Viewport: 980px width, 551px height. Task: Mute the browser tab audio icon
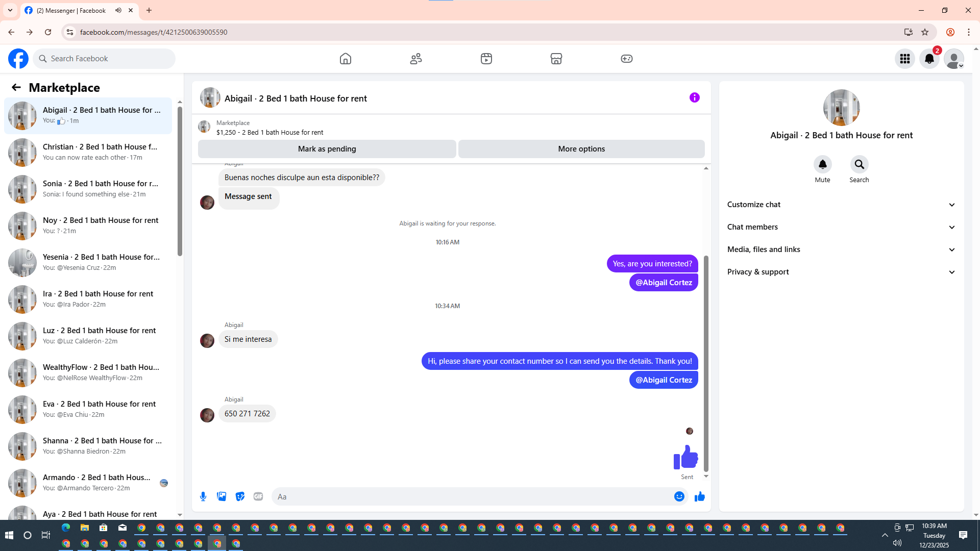(x=118, y=10)
